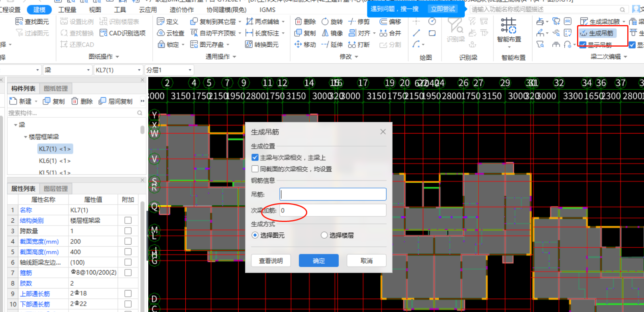Image resolution: width=644 pixels, height=312 pixels.
Task: Close the 生成吊筋 dialog
Action: click(x=383, y=131)
